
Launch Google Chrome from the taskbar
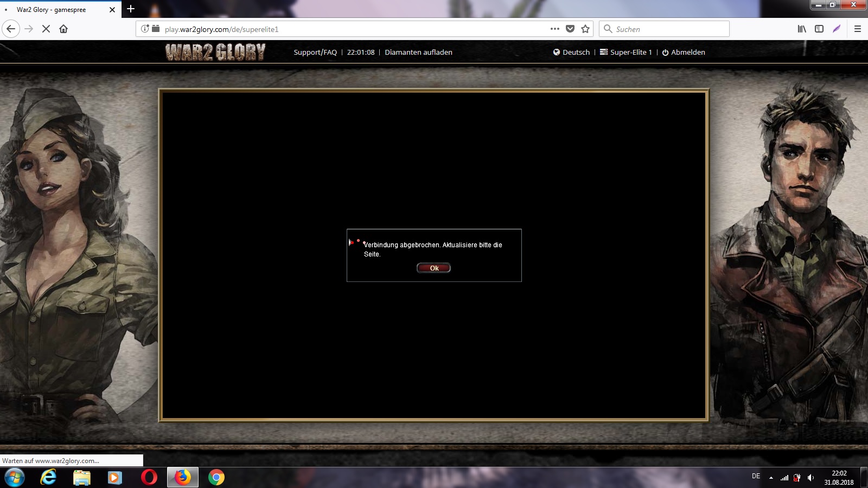click(216, 478)
